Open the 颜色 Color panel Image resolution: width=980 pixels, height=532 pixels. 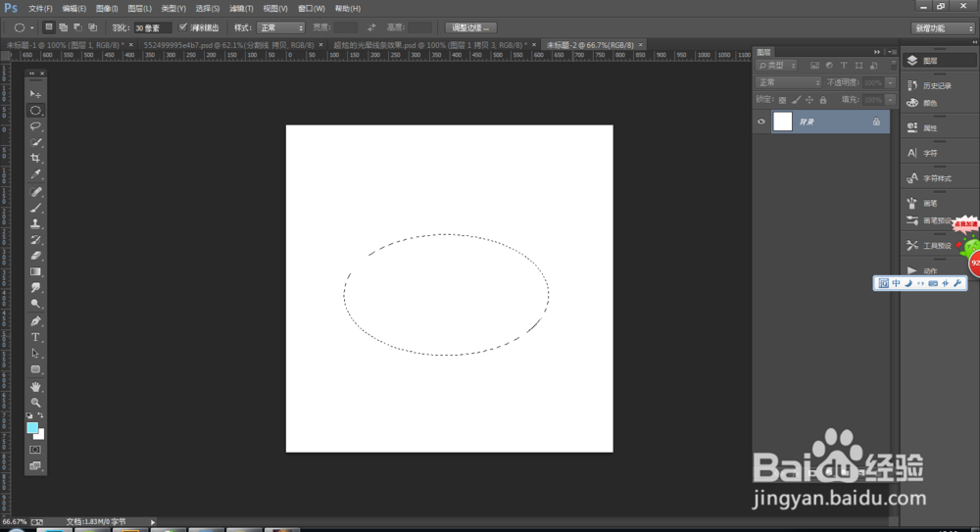922,103
